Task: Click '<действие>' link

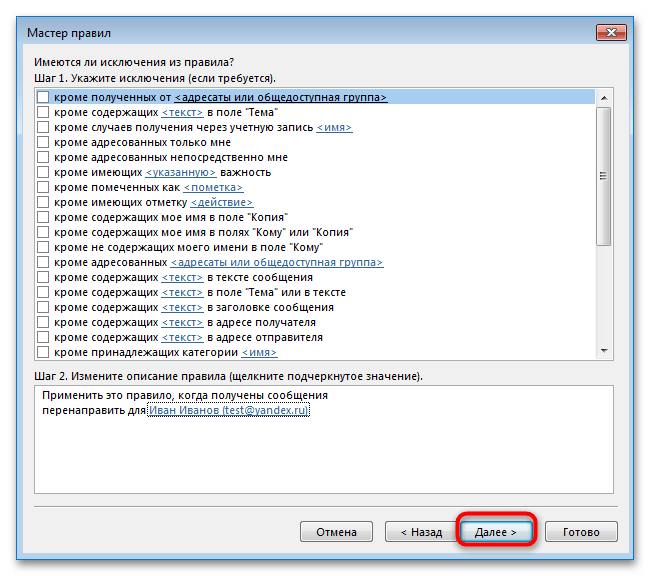Action: [221, 202]
